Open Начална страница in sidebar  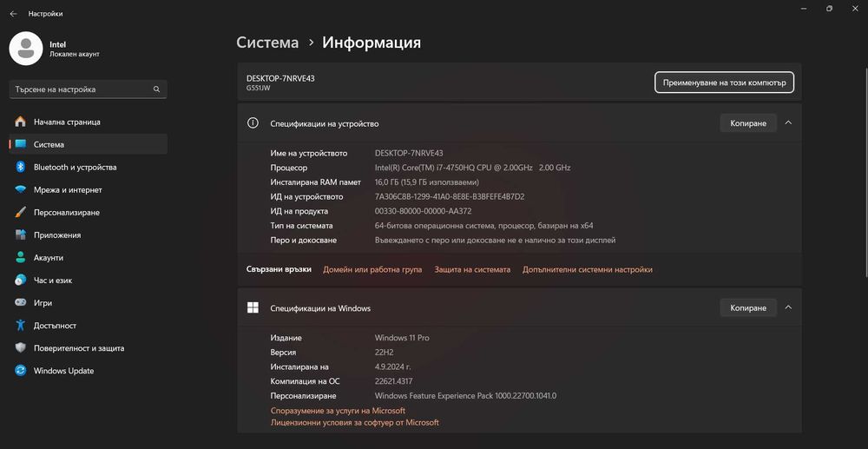pyautogui.click(x=89, y=122)
